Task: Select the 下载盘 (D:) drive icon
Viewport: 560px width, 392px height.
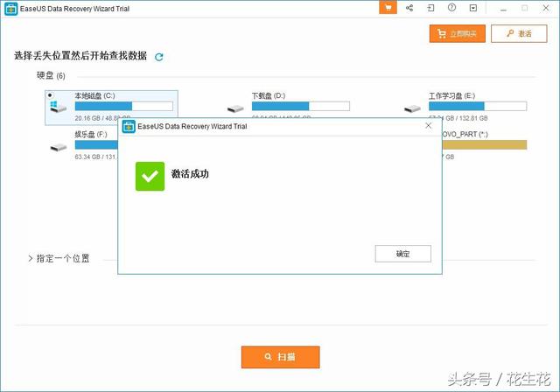Action: tap(235, 108)
